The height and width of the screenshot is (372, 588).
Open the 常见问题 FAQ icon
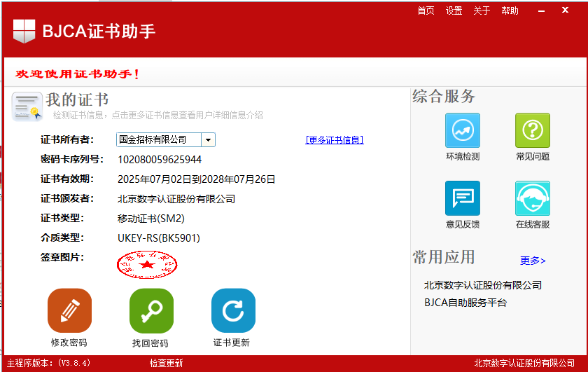pyautogui.click(x=533, y=130)
